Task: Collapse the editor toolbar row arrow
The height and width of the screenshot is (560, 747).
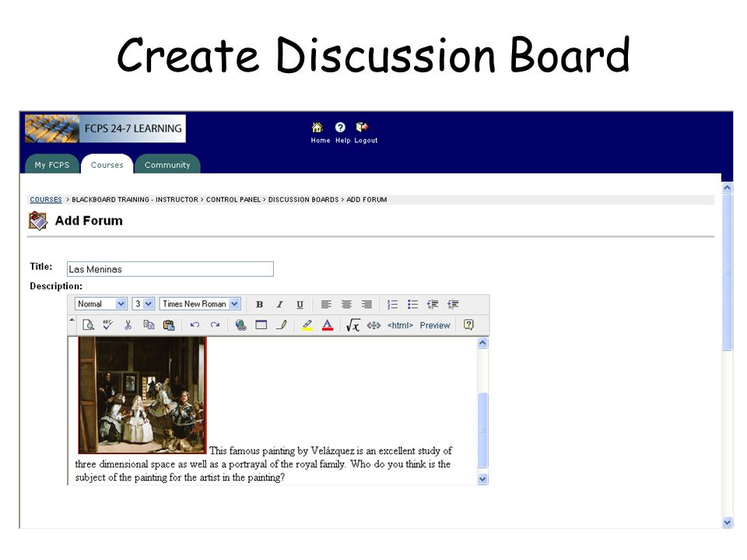Action: click(x=72, y=320)
